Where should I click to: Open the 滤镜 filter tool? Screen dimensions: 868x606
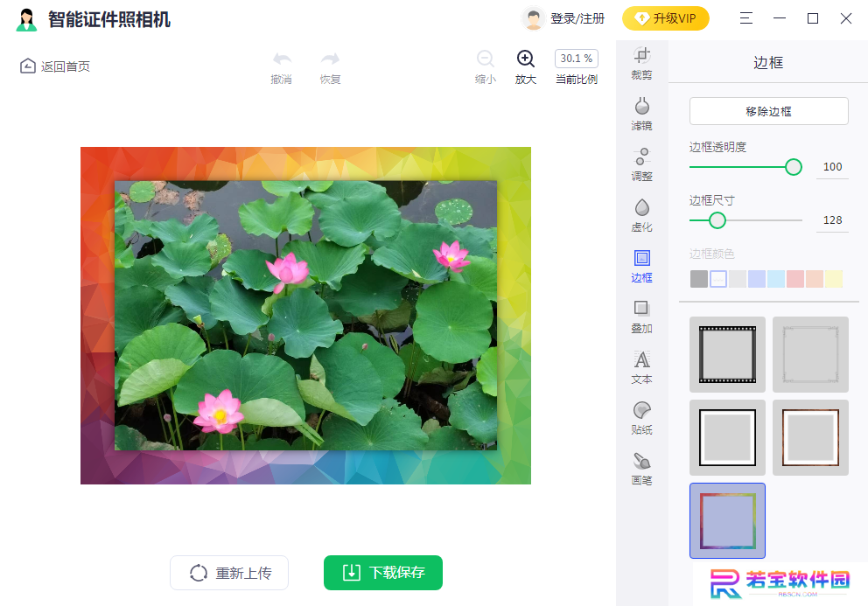pos(641,114)
